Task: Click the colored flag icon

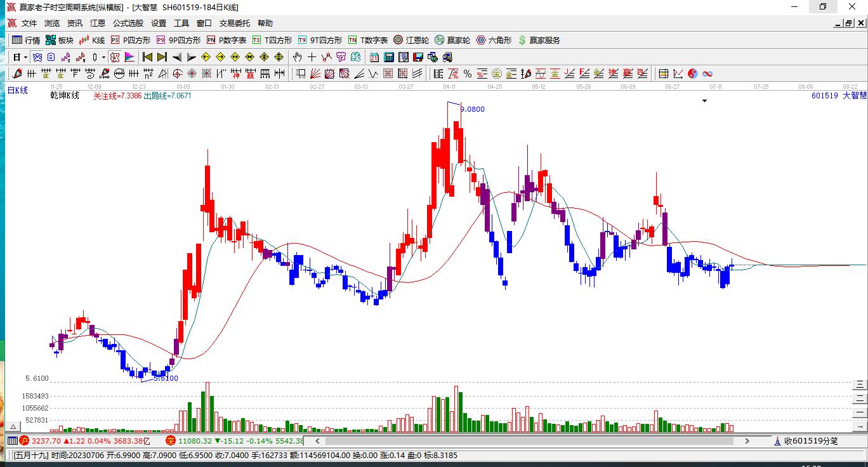Action: point(129,57)
